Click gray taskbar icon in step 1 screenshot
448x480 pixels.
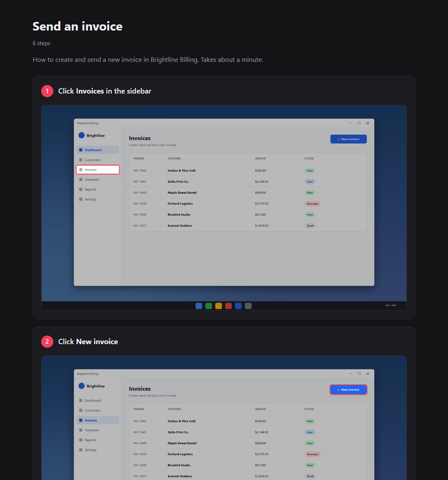click(x=248, y=306)
